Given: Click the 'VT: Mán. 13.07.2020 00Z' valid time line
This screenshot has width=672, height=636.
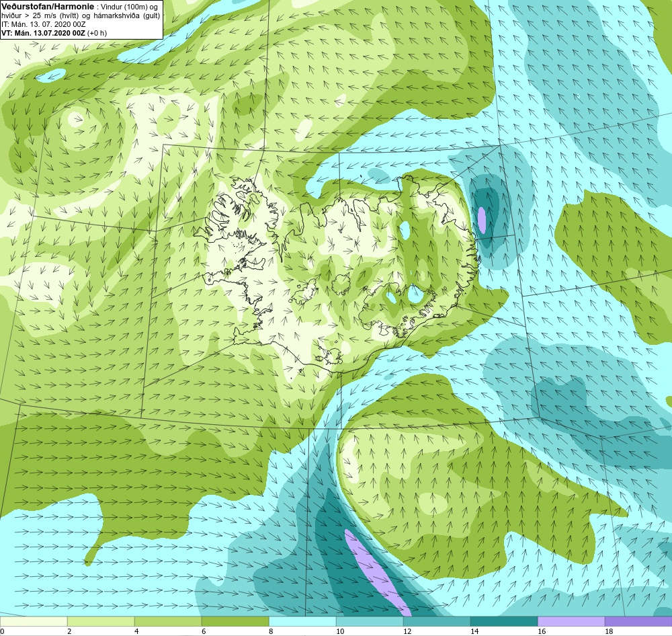Looking at the screenshot, I should point(43,33).
